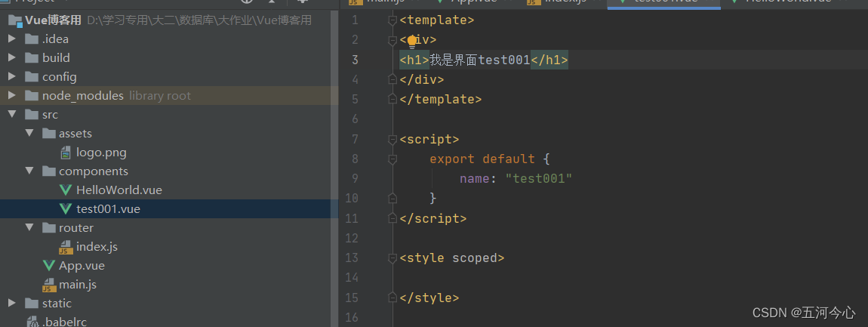Select the build folder label in tree
The width and height of the screenshot is (868, 327).
click(x=56, y=58)
